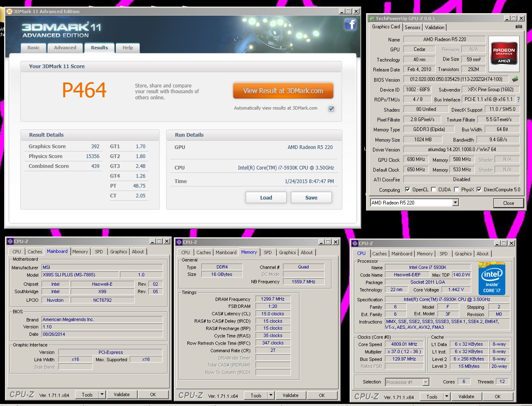This screenshot has width=532, height=406.
Task: Click the Combined Score 439 value
Action: (x=95, y=166)
